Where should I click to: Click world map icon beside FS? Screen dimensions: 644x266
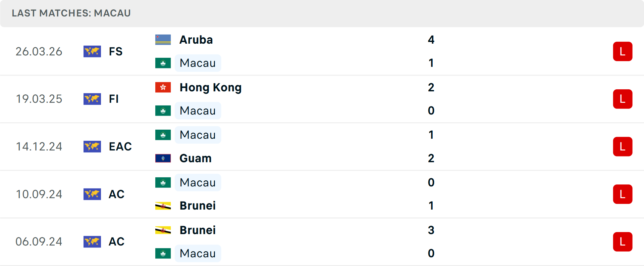point(92,51)
